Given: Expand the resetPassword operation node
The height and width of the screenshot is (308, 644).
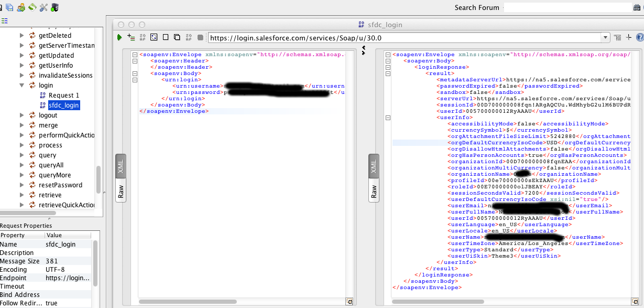Looking at the screenshot, I should tap(22, 185).
